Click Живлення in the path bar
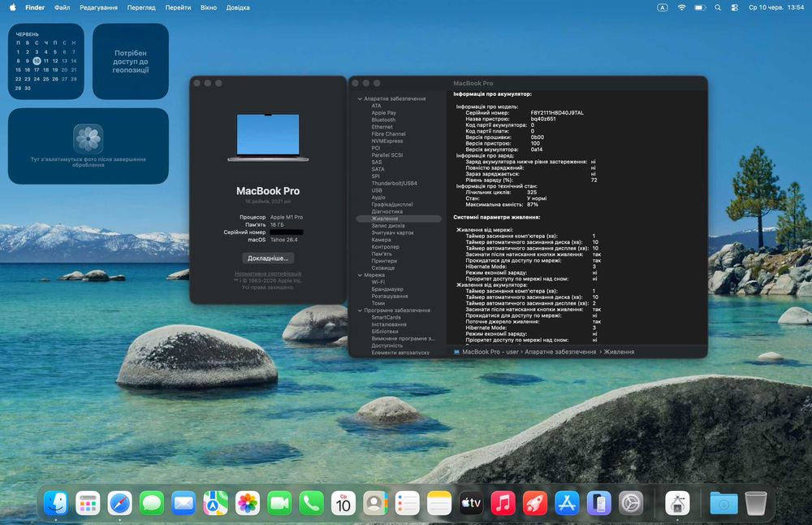The image size is (812, 525). pyautogui.click(x=619, y=352)
